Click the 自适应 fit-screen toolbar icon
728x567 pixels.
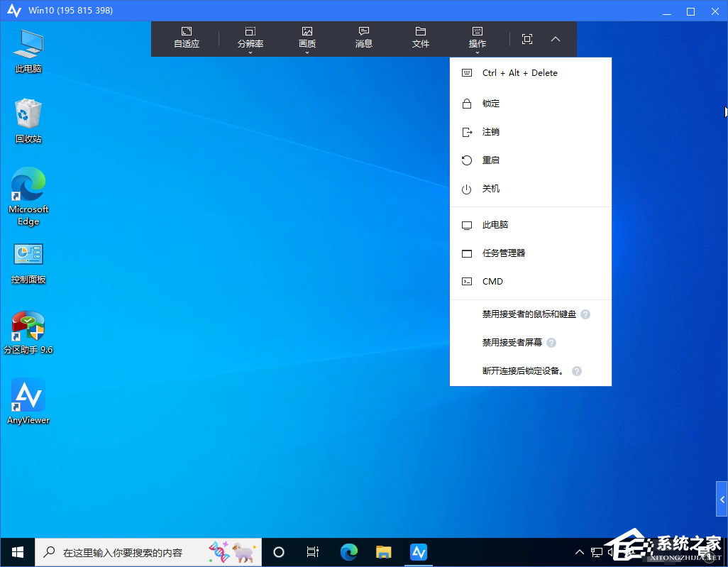pos(187,37)
